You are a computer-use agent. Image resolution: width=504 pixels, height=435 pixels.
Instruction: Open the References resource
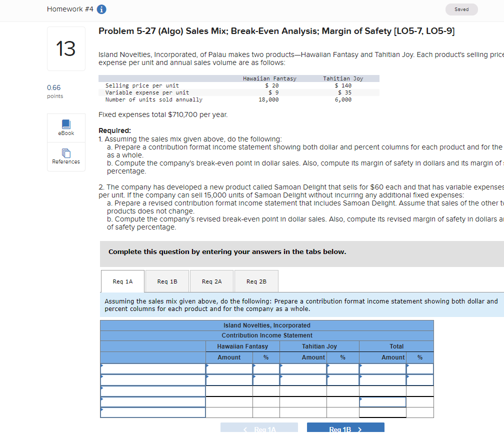[65, 156]
